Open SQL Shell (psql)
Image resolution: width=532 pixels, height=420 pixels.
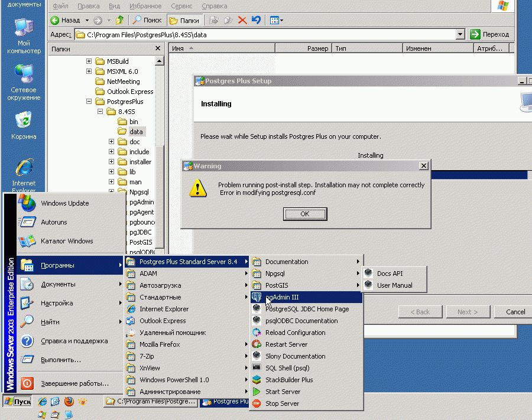tap(306, 368)
